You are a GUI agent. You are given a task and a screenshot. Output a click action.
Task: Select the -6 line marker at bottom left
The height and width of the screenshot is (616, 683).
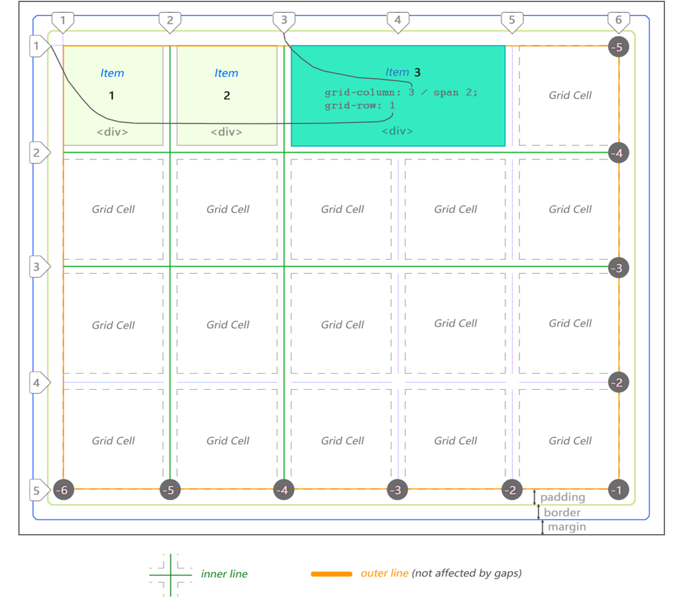click(62, 490)
